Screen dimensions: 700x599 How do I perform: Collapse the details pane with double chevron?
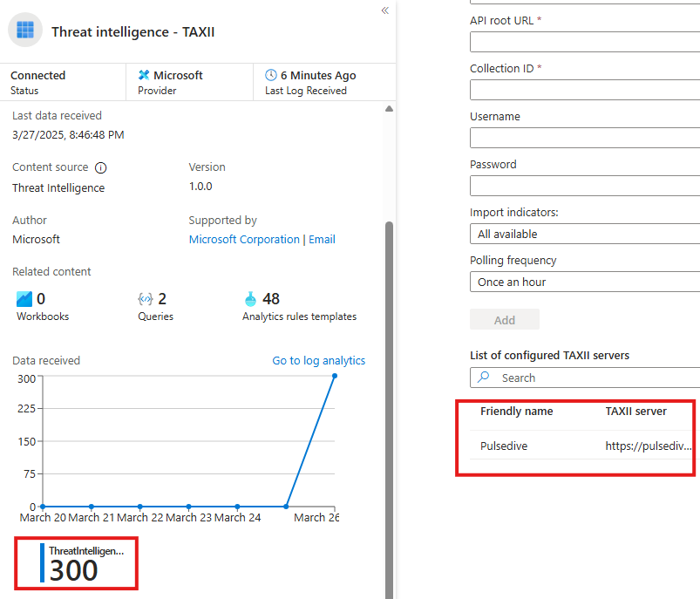(384, 10)
